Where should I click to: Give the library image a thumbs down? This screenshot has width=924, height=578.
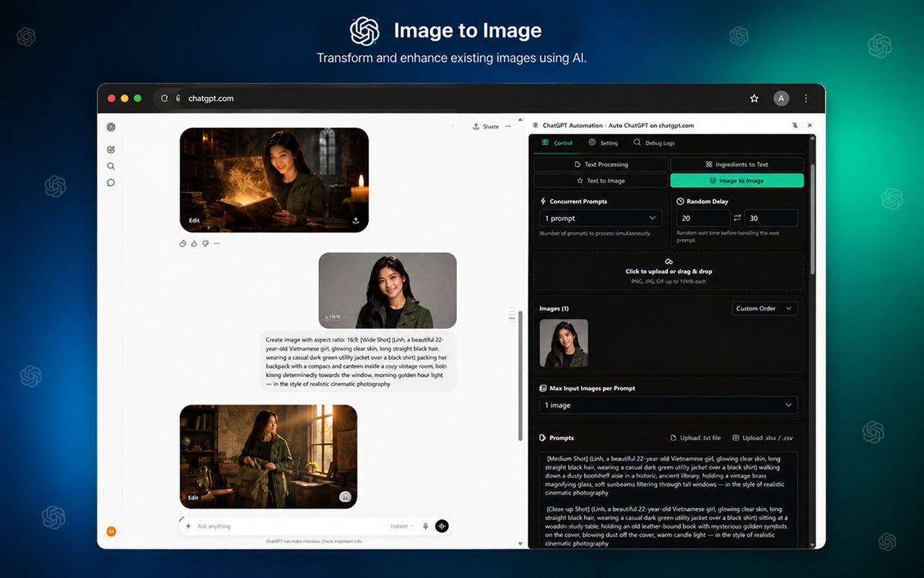point(206,243)
